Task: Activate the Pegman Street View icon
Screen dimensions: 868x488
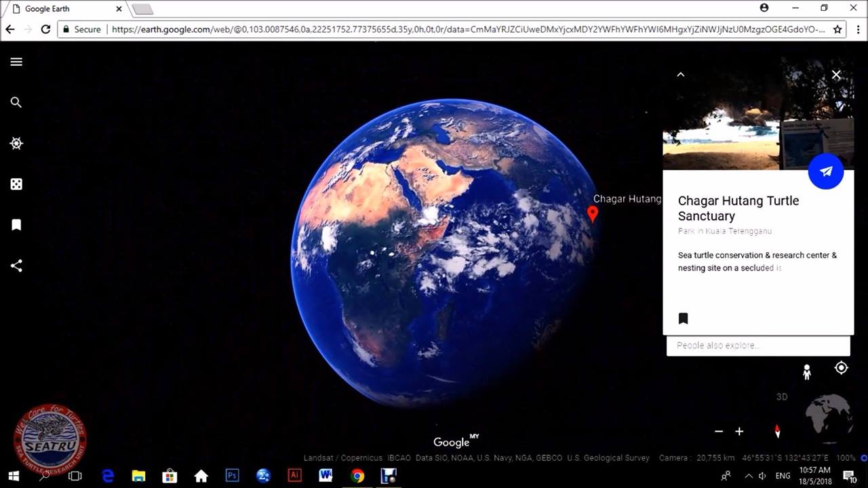Action: pyautogui.click(x=807, y=372)
